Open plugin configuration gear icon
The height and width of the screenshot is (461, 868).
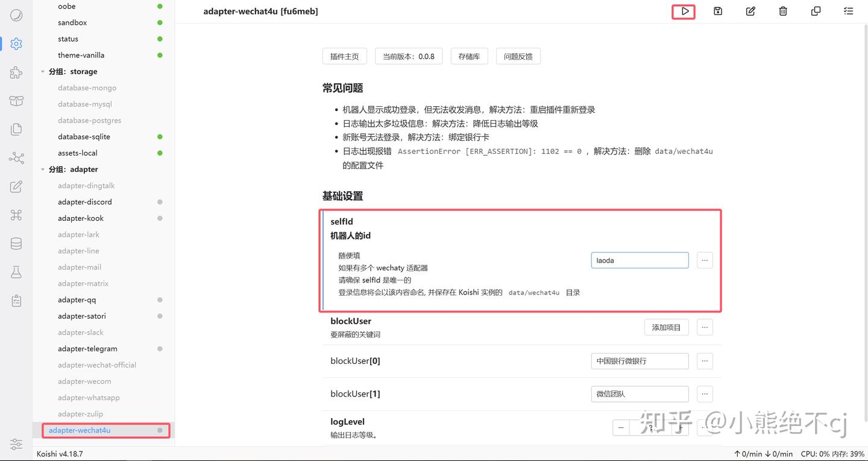pos(16,43)
